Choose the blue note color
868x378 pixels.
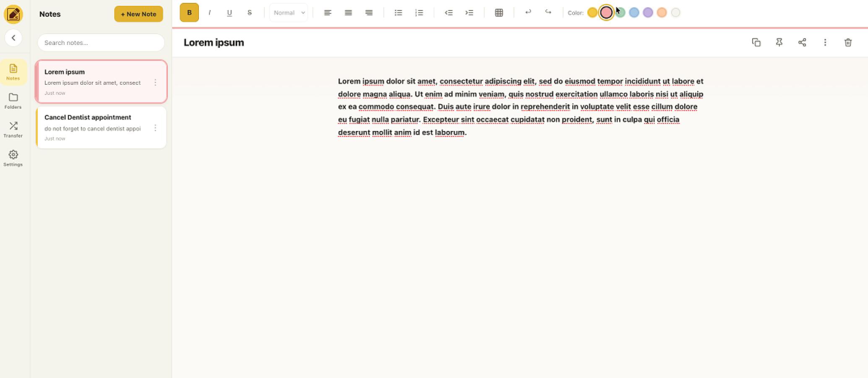634,13
